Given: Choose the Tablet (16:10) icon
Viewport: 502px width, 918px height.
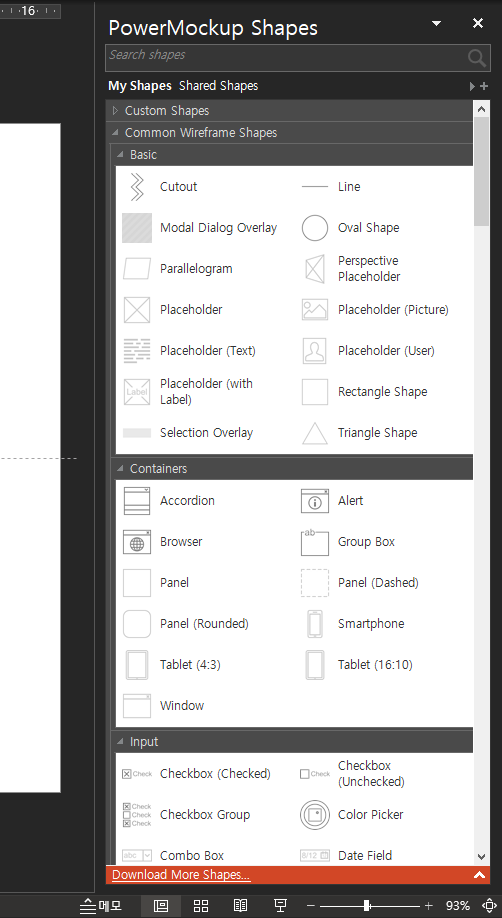Looking at the screenshot, I should [x=315, y=664].
